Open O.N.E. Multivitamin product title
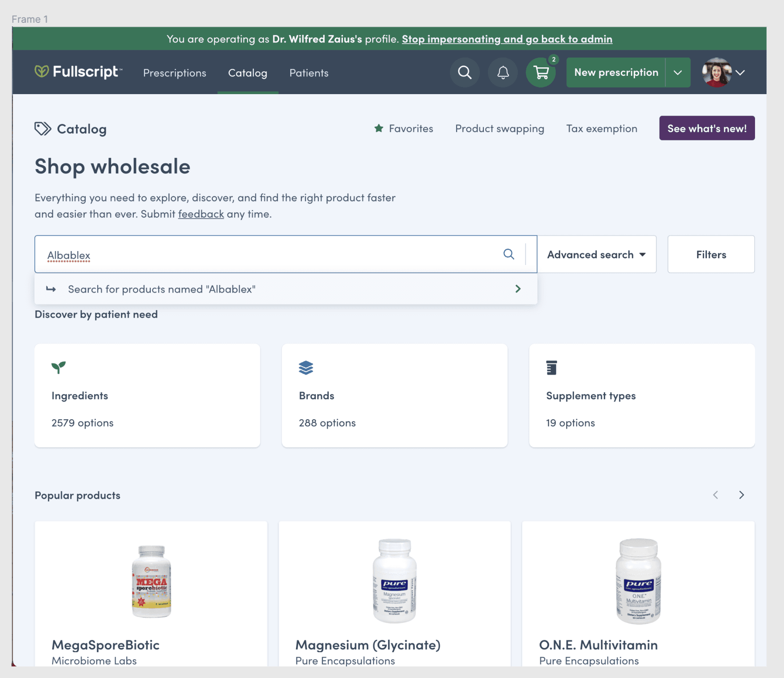This screenshot has width=784, height=678. pos(598,645)
